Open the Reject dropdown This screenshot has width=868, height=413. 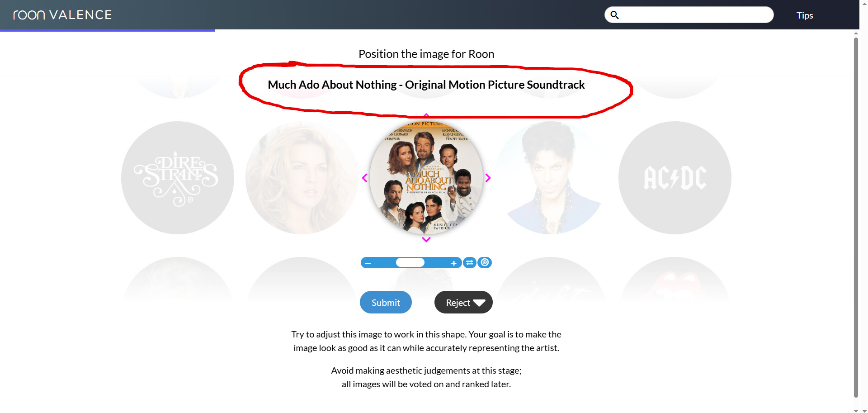pyautogui.click(x=463, y=302)
